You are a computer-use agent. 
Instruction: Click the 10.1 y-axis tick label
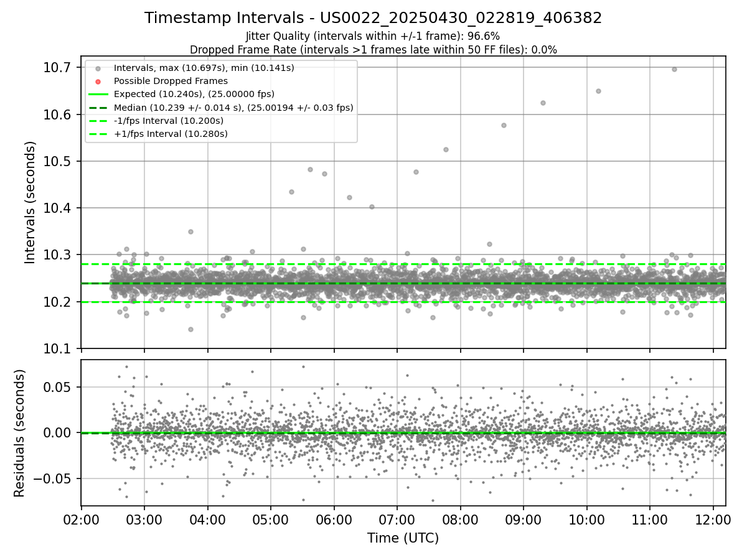(57, 348)
